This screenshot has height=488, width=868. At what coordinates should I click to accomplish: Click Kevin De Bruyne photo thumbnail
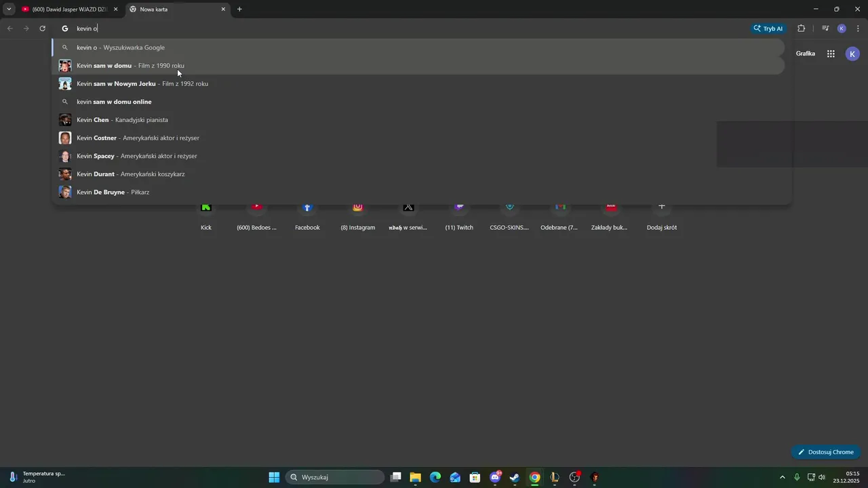(65, 192)
